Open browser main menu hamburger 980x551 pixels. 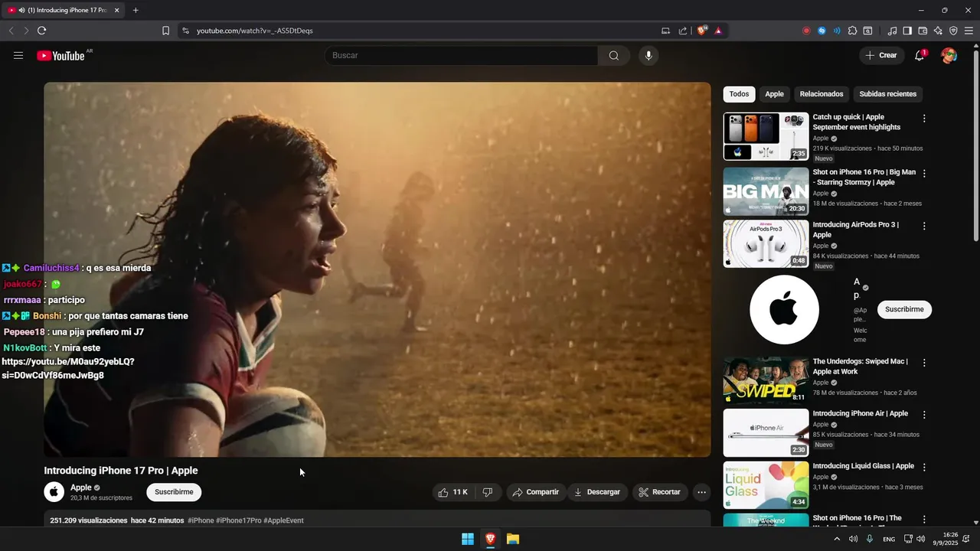pyautogui.click(x=969, y=31)
